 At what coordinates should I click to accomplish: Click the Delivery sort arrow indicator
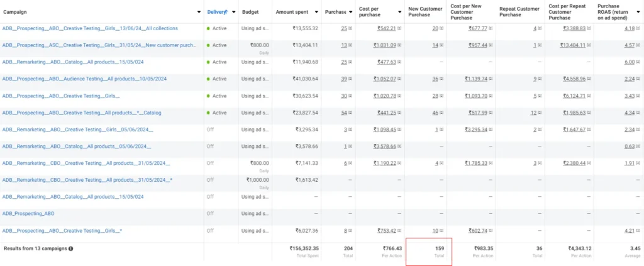tap(226, 11)
